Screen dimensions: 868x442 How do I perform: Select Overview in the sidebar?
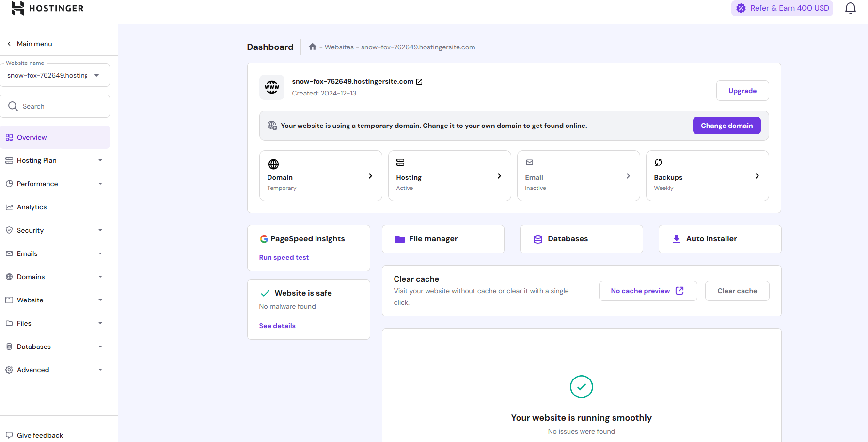32,137
